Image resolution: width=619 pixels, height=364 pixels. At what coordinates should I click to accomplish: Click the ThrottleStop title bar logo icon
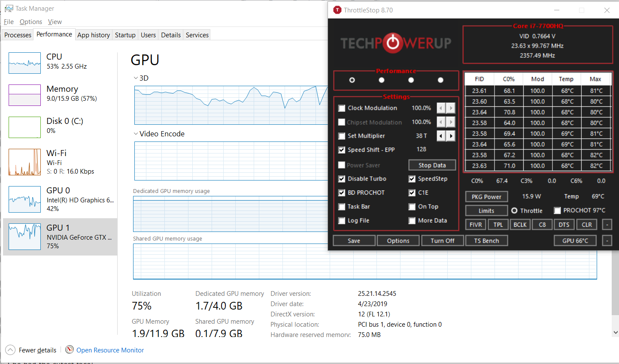(x=337, y=10)
